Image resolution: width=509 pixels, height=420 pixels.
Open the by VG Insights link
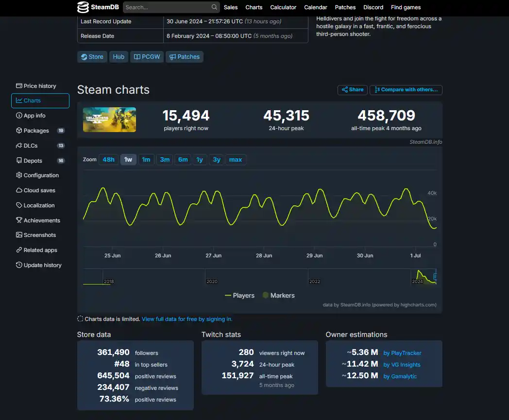point(402,365)
